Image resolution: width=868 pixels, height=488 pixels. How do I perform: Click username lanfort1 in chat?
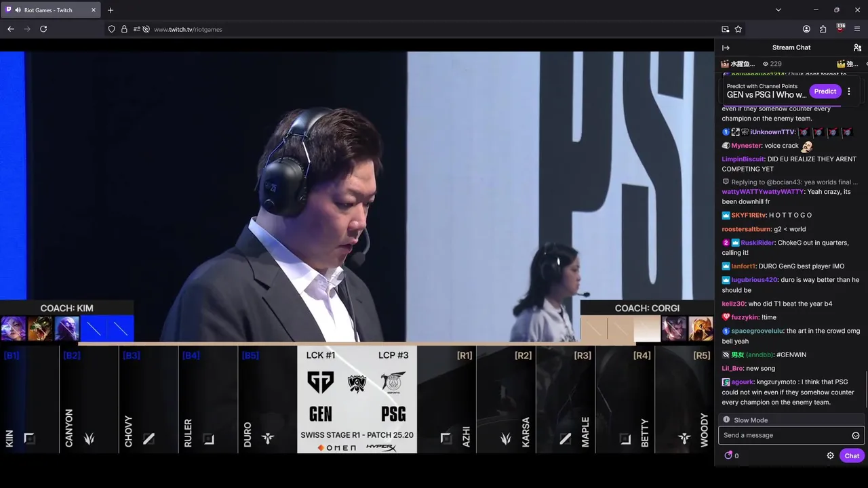(743, 266)
